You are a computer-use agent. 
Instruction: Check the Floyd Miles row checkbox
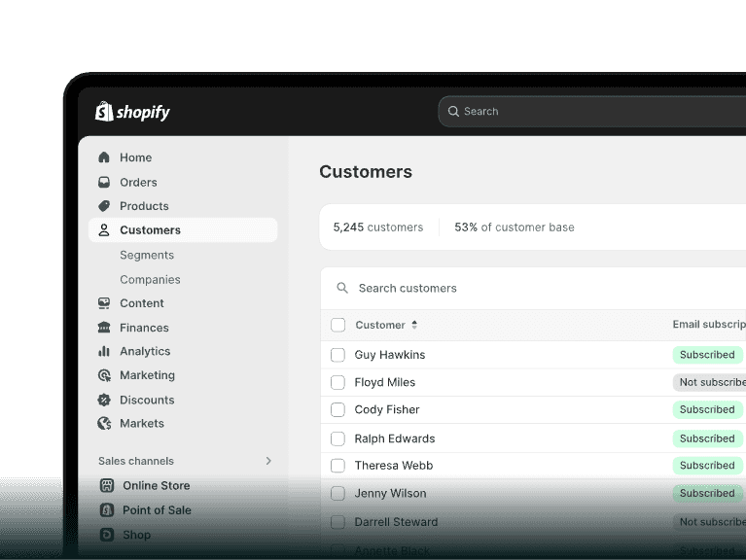(x=337, y=383)
